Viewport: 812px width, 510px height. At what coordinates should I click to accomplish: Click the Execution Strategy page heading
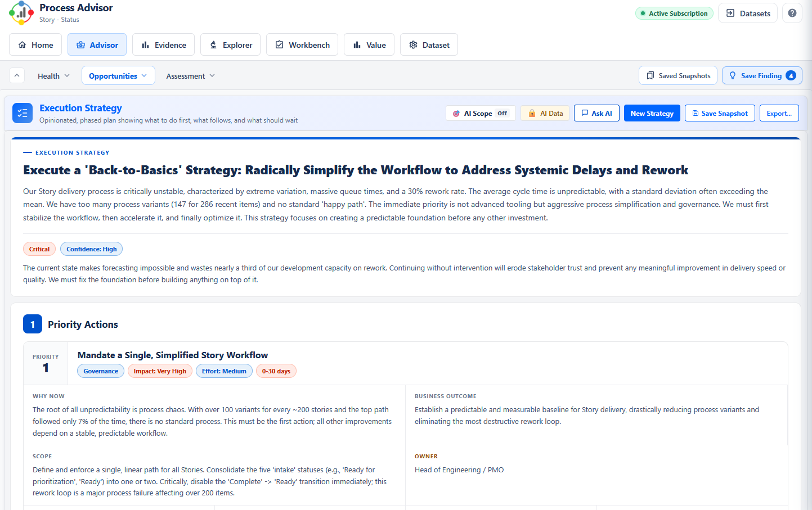coord(80,108)
